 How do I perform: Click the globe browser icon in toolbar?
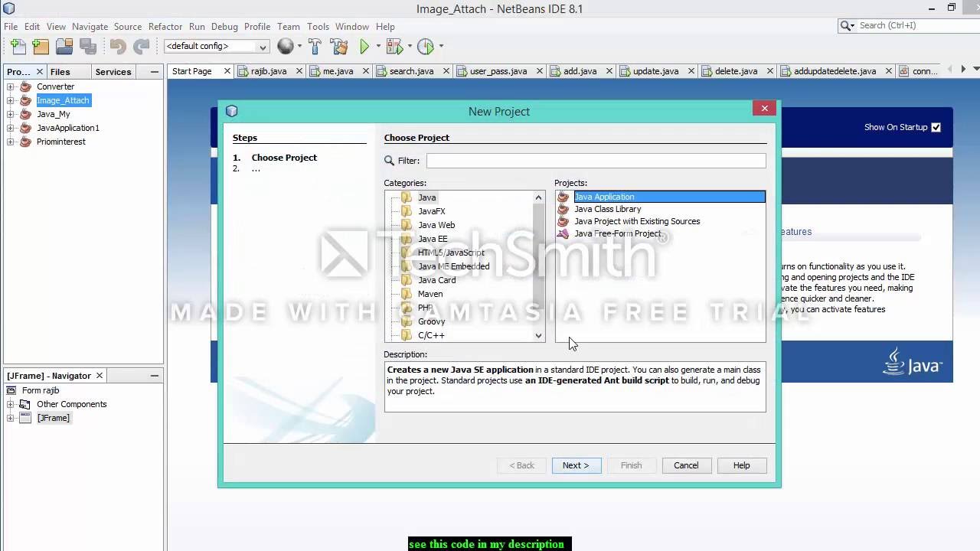click(285, 47)
